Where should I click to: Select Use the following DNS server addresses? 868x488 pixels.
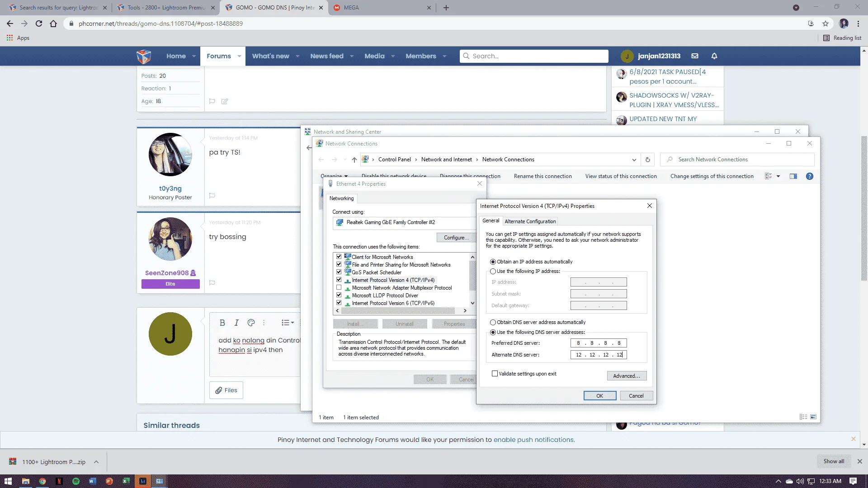[x=493, y=333]
